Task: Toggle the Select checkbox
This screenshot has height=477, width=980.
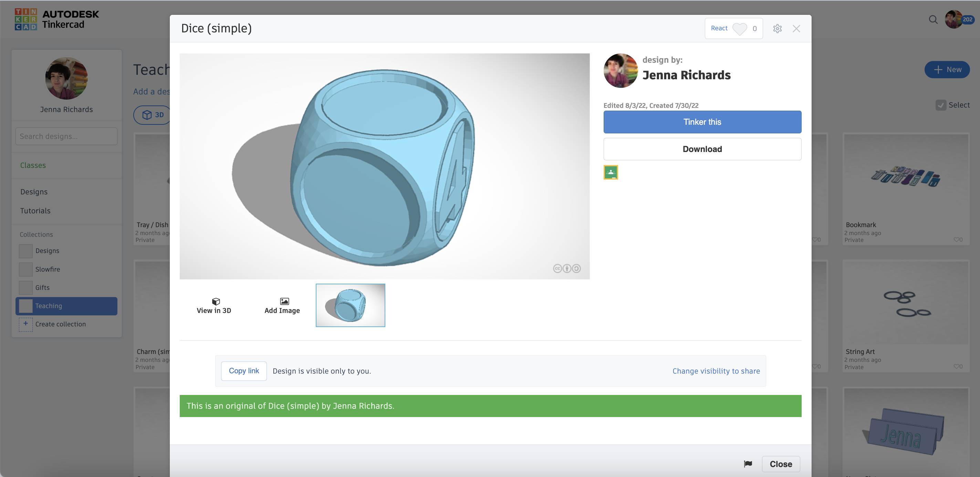Action: click(x=940, y=105)
